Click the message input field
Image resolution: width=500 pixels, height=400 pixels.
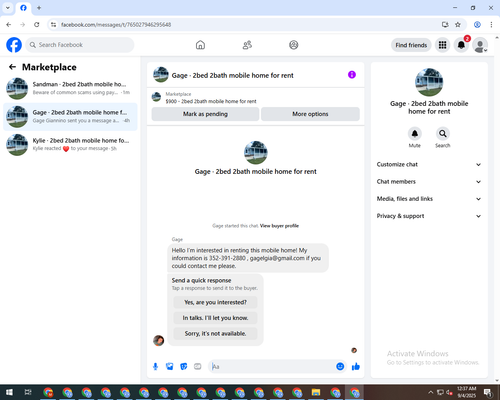tap(272, 367)
